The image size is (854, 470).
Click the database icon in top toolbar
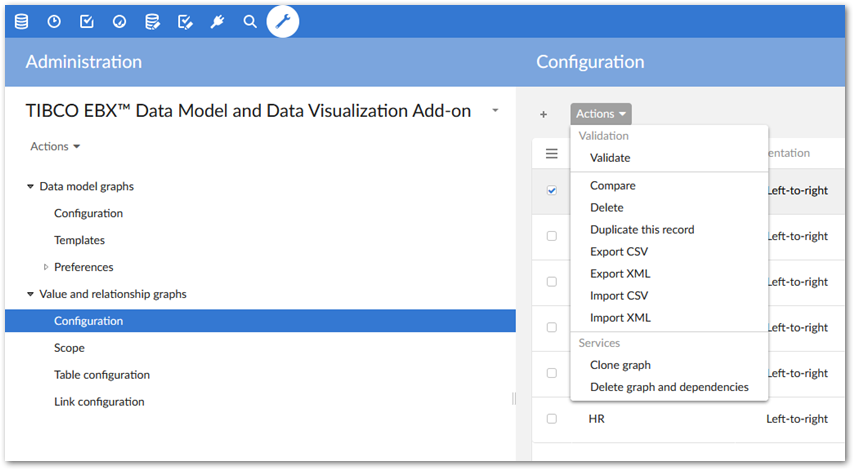(21, 21)
